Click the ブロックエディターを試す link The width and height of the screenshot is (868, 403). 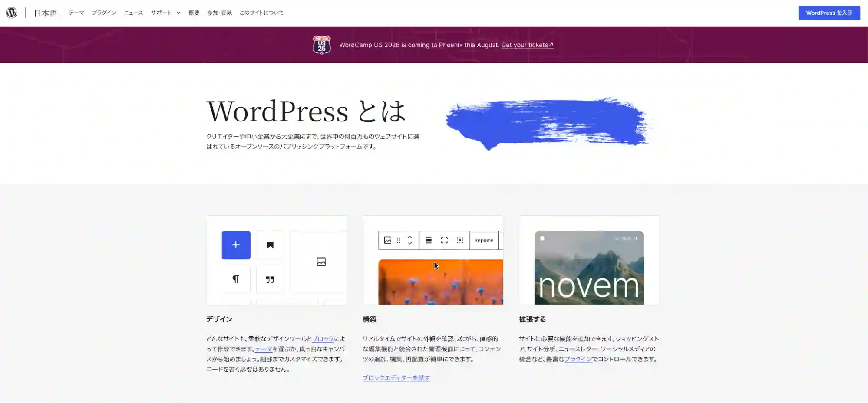click(x=396, y=378)
